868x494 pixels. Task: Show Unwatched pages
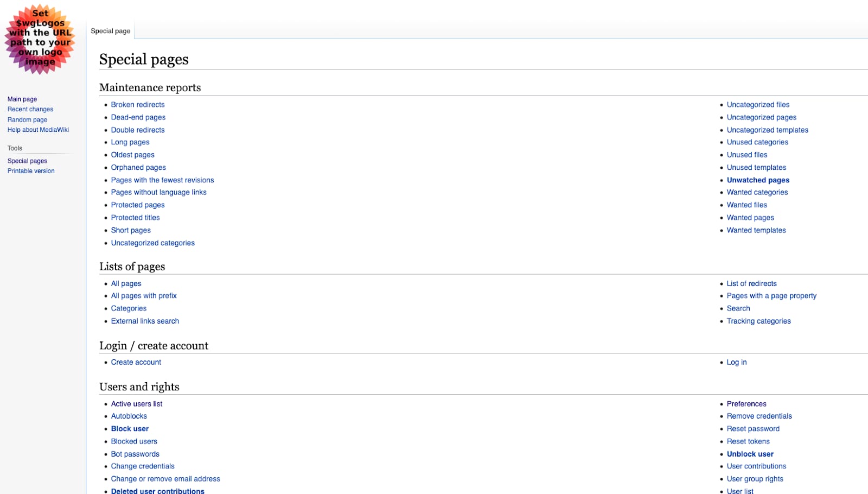[x=757, y=180]
